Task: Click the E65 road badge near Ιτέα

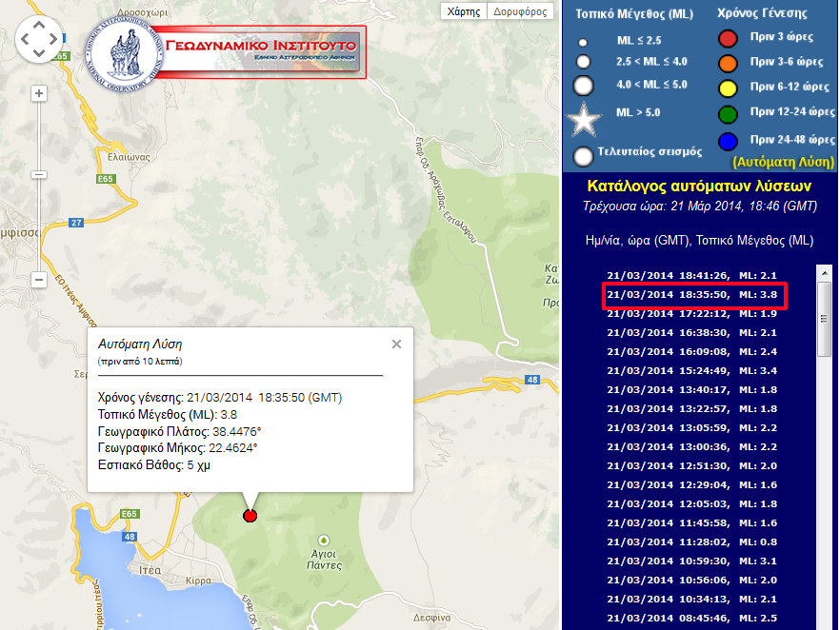Action: coord(130,515)
